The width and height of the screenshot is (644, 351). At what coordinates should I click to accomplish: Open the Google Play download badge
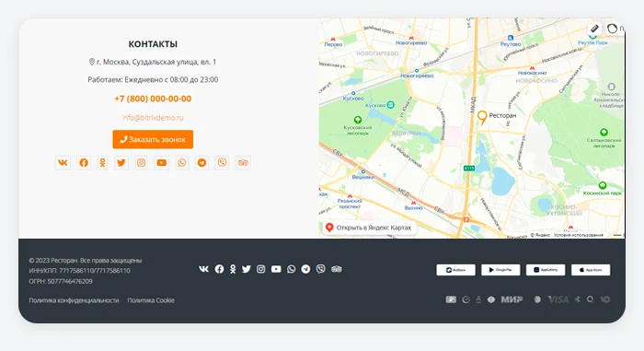coord(500,270)
